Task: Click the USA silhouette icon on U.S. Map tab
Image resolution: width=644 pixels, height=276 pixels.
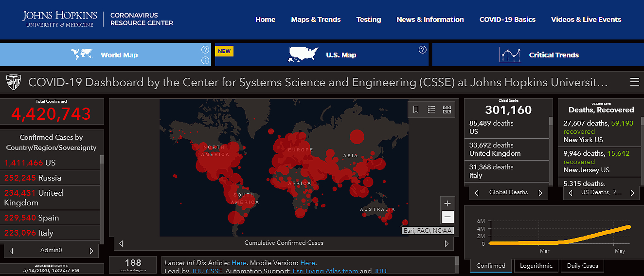Action: 303,55
